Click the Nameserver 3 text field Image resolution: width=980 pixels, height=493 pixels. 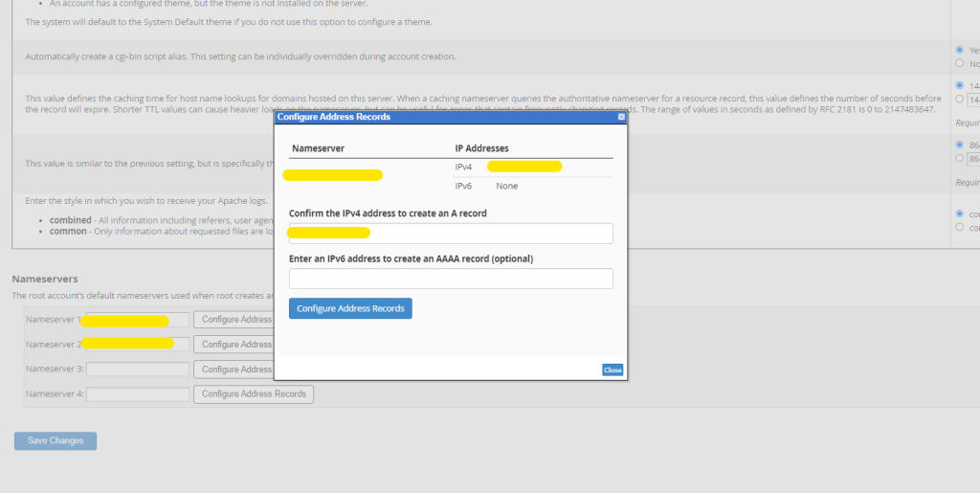(x=137, y=369)
